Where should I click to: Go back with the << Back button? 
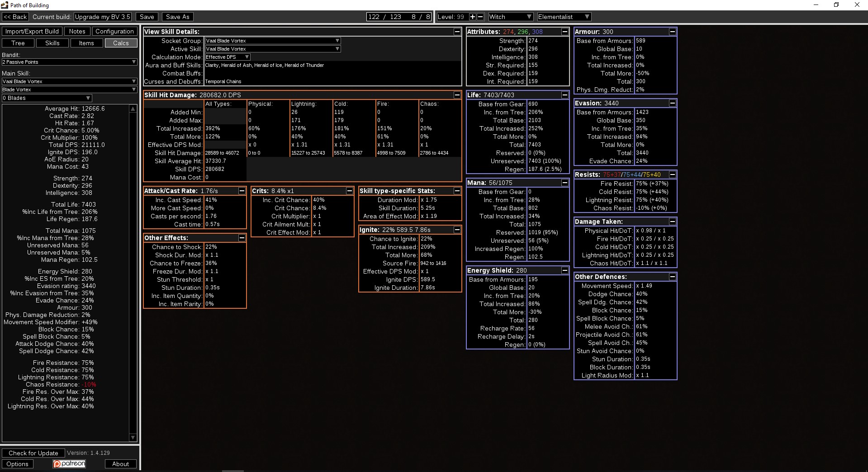tap(15, 17)
